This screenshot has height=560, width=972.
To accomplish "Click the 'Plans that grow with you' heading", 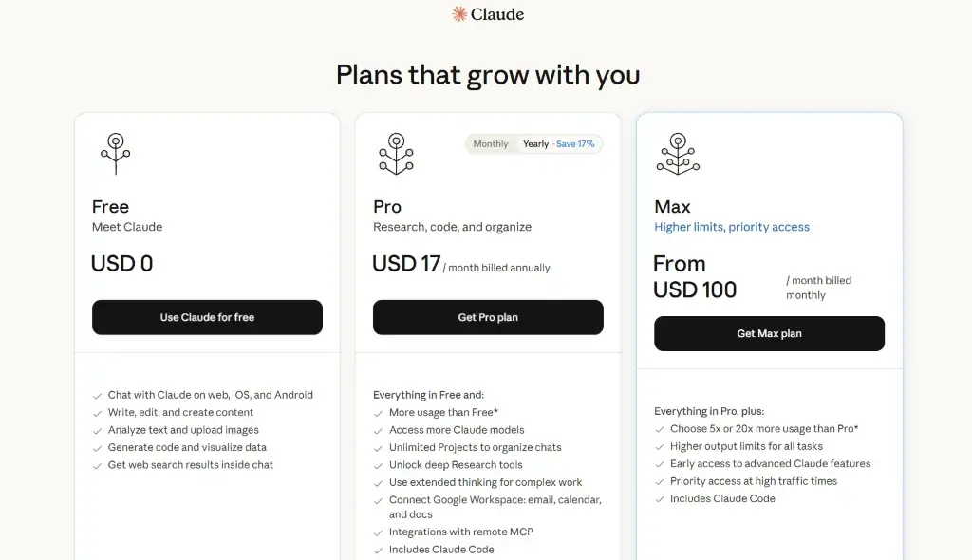I will tap(487, 74).
